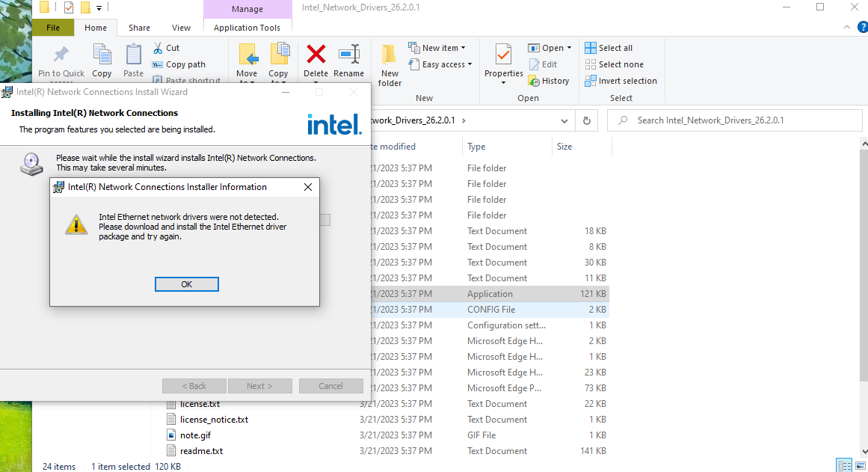The height and width of the screenshot is (472, 868).
Task: Pin current folder to Quick access
Action: coord(60,64)
